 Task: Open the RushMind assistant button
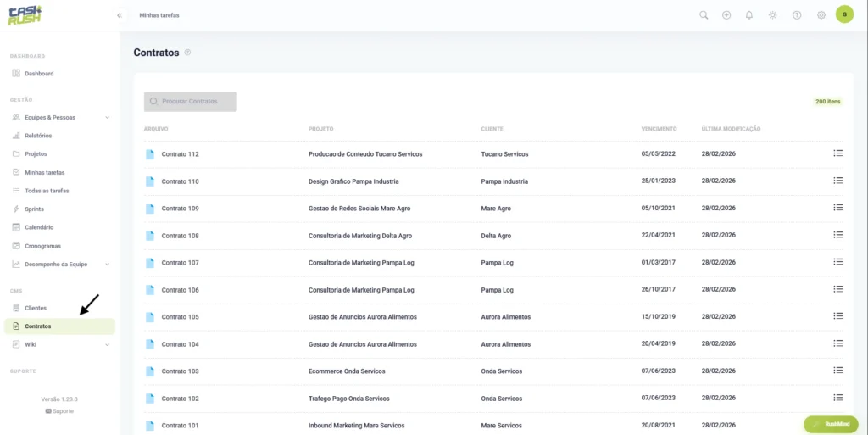tap(831, 424)
